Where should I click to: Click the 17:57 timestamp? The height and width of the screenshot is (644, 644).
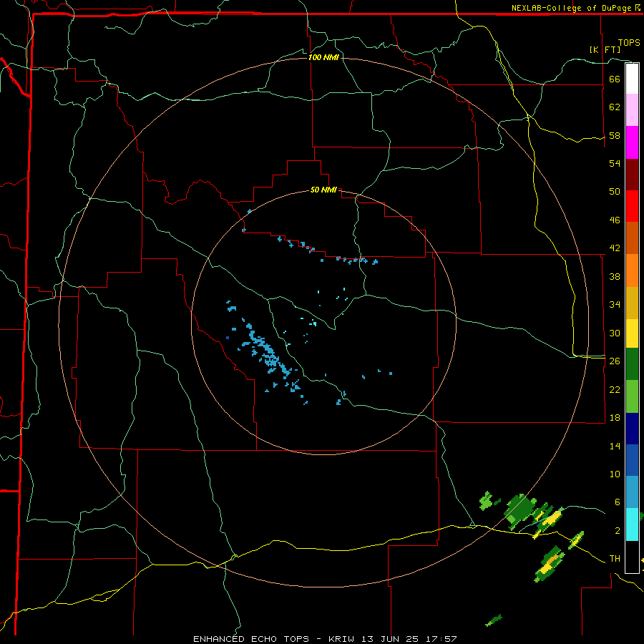pyautogui.click(x=441, y=639)
